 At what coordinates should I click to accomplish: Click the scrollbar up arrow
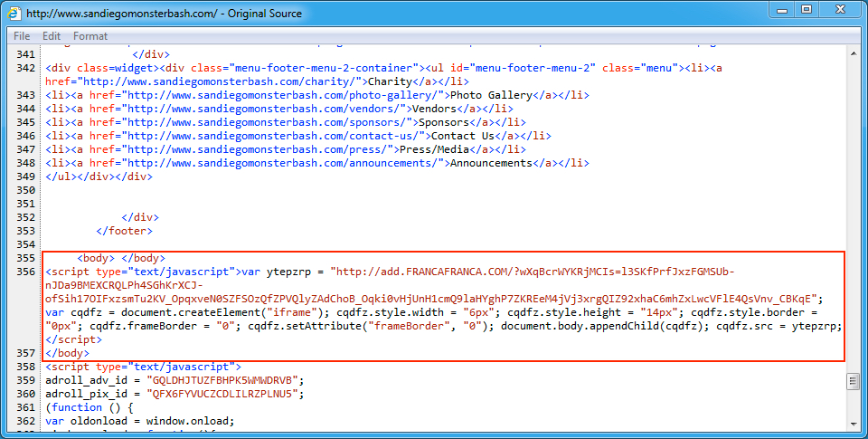853,53
